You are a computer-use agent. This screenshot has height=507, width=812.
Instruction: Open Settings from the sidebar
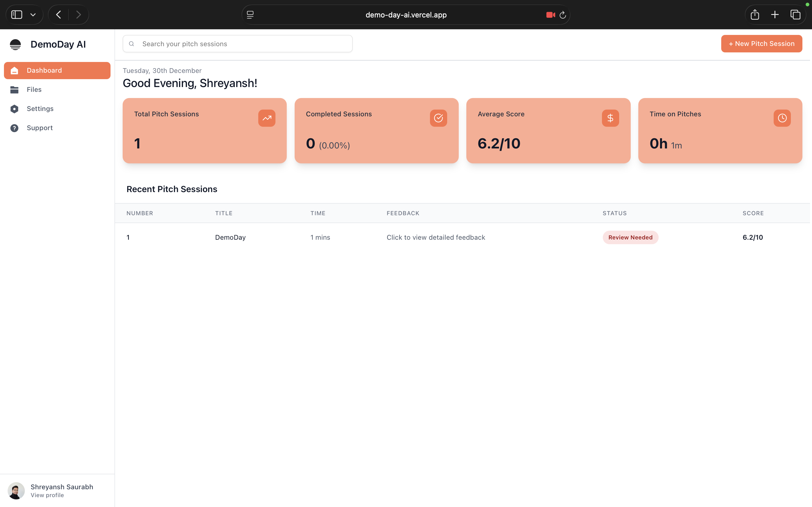40,109
